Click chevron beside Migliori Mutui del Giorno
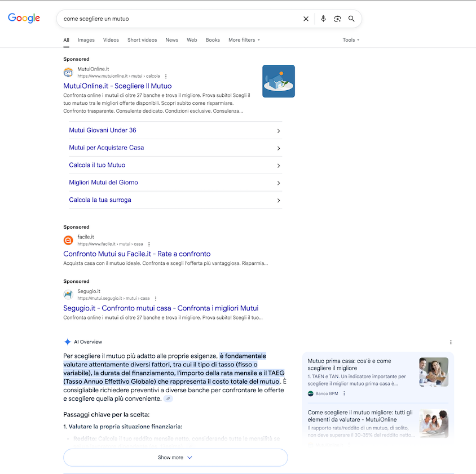The image size is (476, 474). click(279, 183)
